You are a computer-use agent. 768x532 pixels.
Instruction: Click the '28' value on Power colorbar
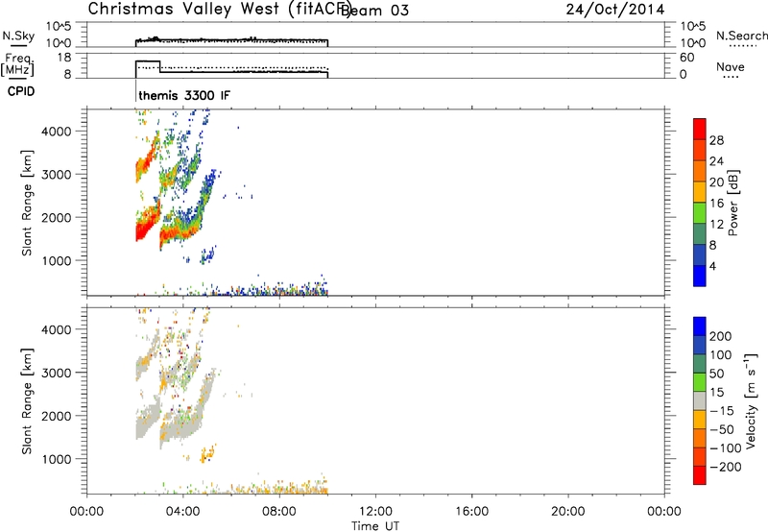click(716, 140)
